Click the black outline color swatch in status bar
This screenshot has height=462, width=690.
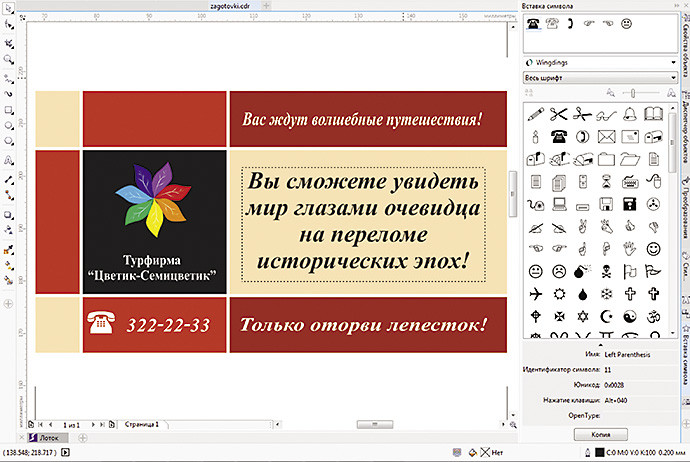coord(599,452)
